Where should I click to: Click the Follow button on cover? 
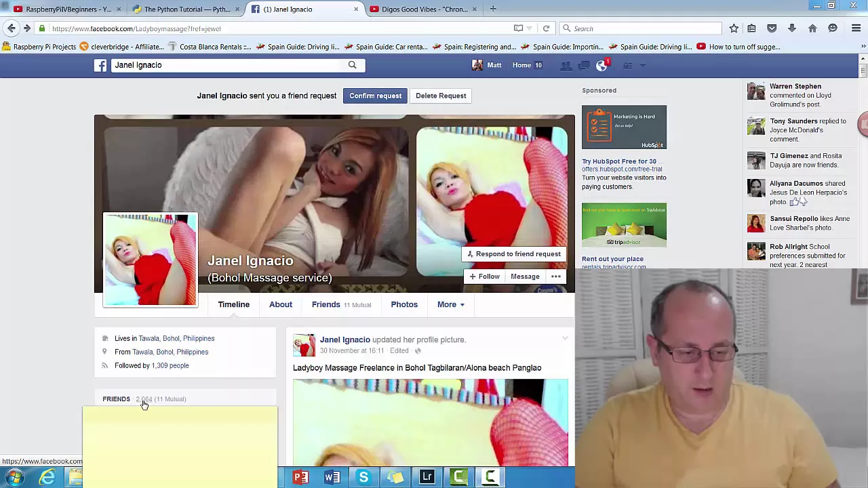484,277
